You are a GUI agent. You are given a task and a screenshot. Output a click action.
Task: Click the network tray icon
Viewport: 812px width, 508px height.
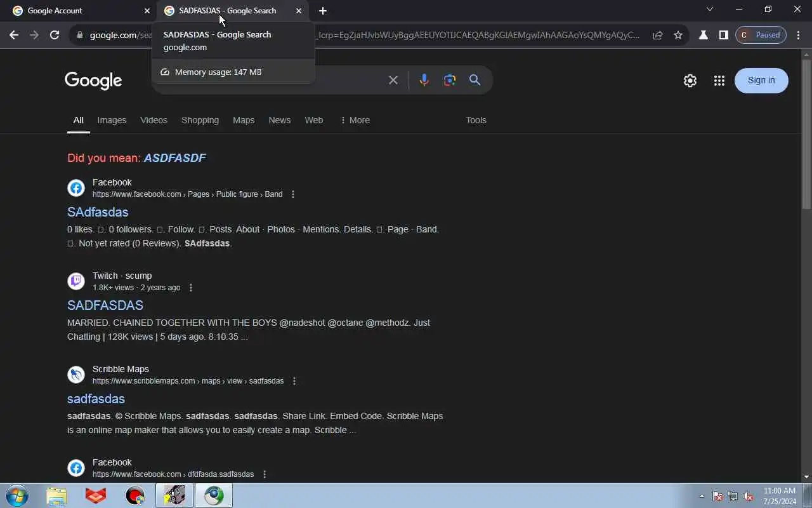733,497
